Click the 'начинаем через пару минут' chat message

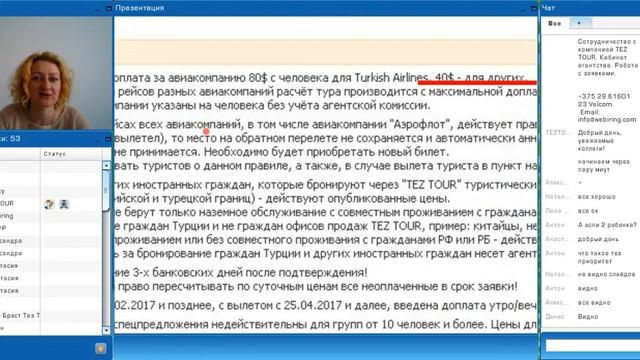[604, 165]
